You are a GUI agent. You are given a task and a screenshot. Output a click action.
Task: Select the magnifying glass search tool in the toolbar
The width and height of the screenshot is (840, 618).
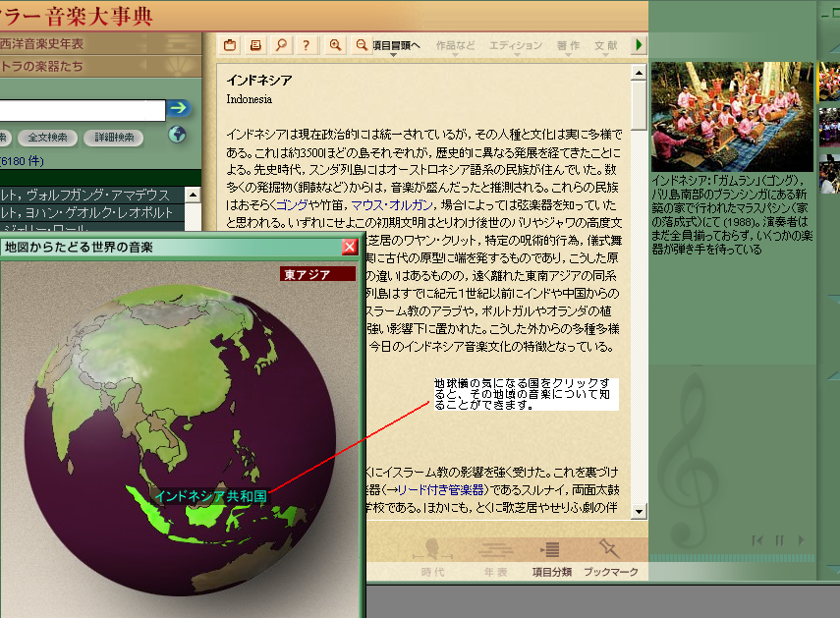(x=281, y=44)
